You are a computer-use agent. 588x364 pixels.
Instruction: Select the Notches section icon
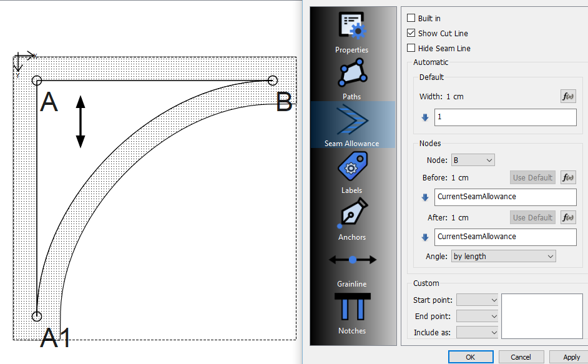coord(352,307)
